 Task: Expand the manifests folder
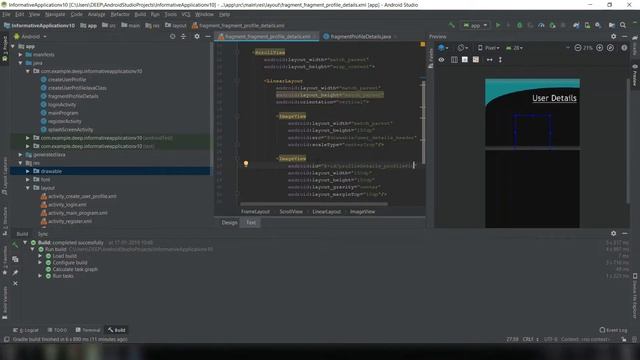20,54
